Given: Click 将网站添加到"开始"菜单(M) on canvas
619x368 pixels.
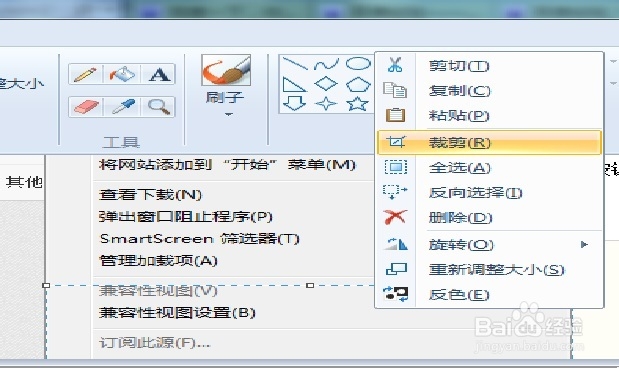Looking at the screenshot, I should click(x=227, y=164).
